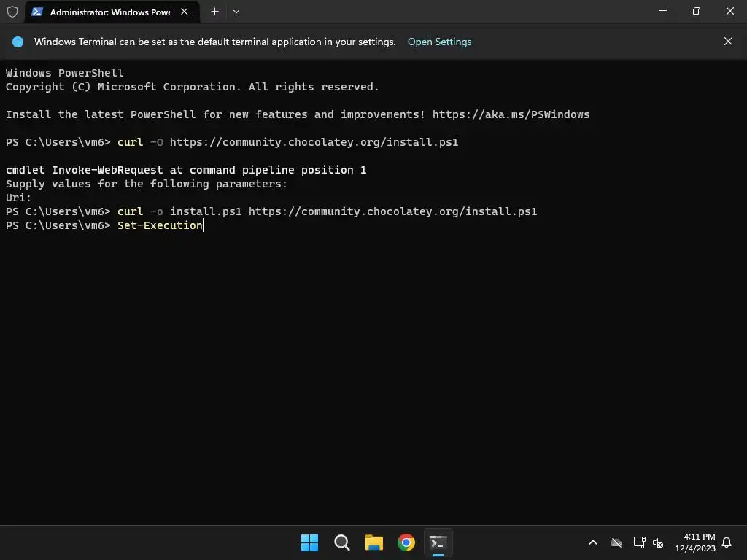Click the muted speaker tray icon

click(x=658, y=542)
